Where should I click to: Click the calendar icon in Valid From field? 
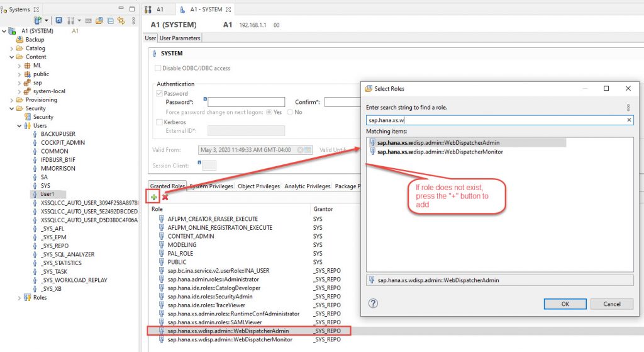[x=308, y=150]
